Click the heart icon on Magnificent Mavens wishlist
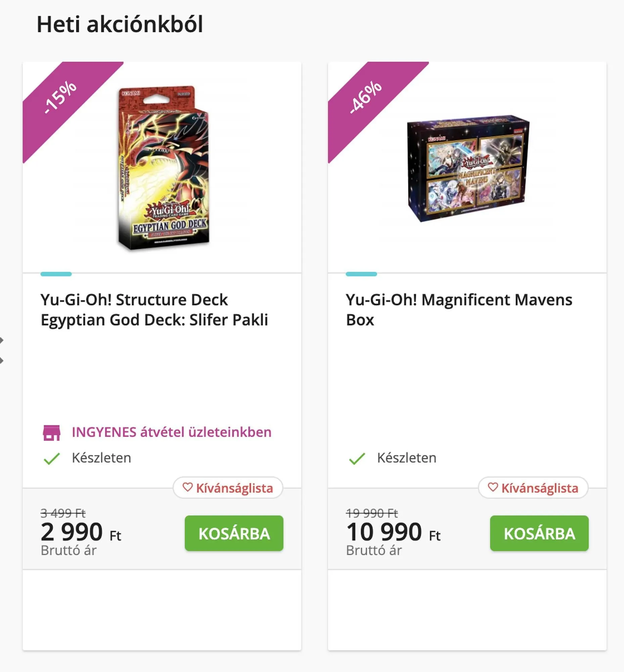 click(493, 487)
